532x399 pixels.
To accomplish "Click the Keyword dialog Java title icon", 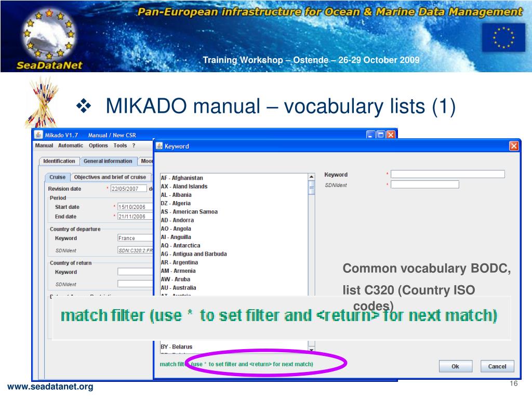I will 159,146.
